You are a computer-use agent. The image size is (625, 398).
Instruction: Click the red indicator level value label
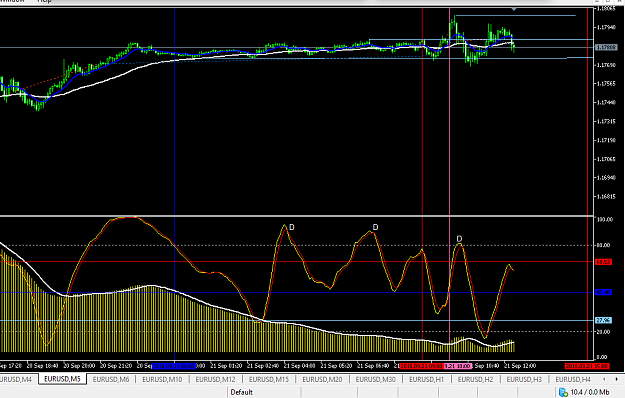(x=603, y=262)
